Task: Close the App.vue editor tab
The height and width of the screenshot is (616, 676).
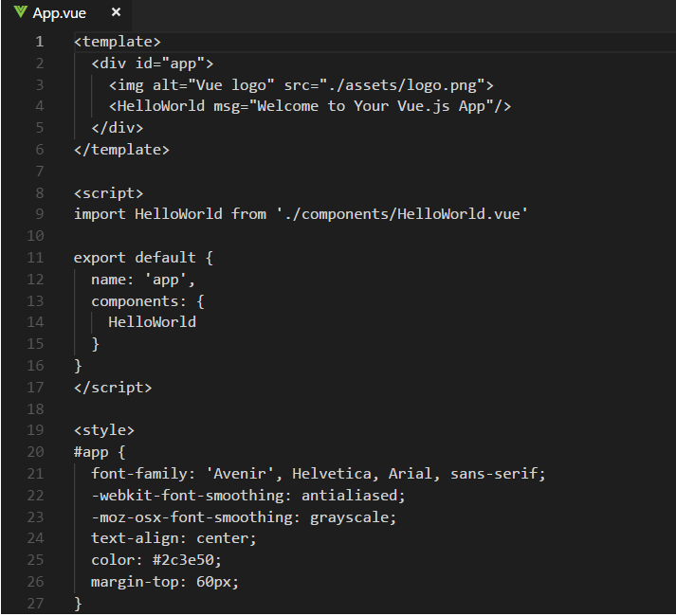Action: click(116, 12)
